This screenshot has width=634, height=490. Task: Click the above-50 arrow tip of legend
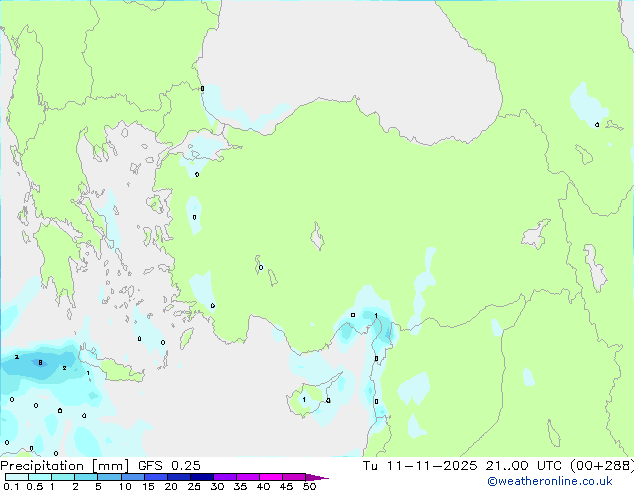(x=317, y=477)
